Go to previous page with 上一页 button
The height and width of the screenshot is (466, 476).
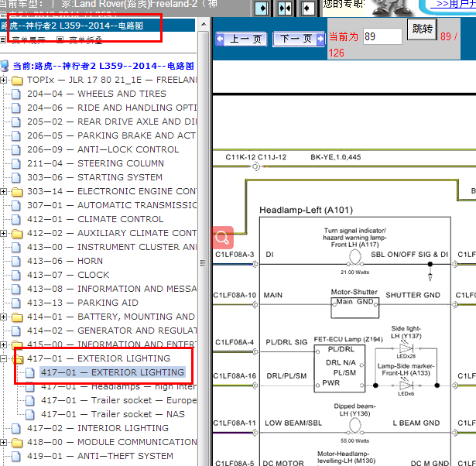point(241,39)
